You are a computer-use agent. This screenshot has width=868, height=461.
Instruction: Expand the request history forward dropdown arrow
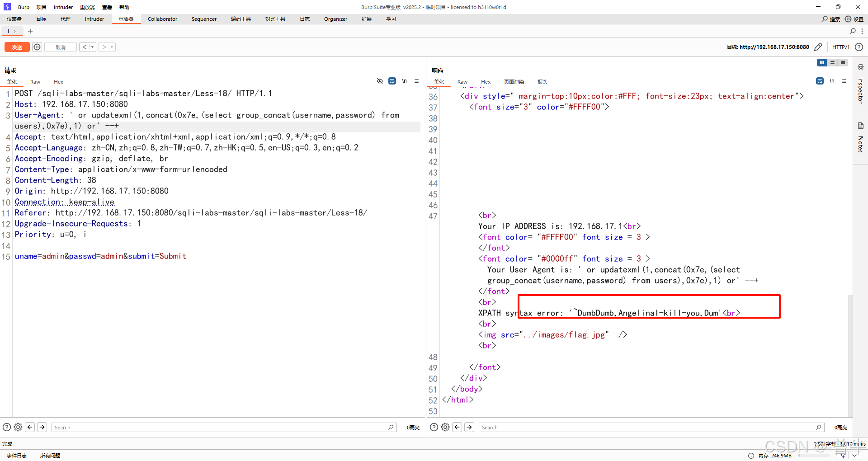(112, 47)
